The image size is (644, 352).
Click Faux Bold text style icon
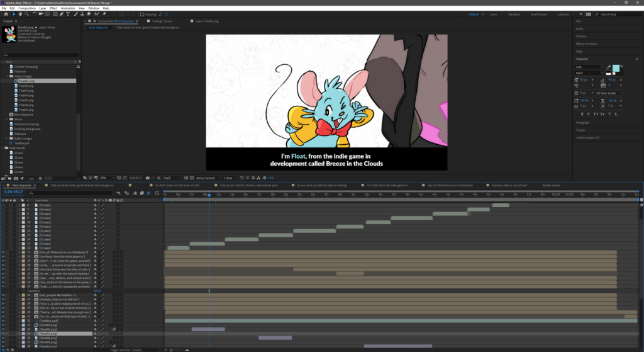click(x=582, y=114)
